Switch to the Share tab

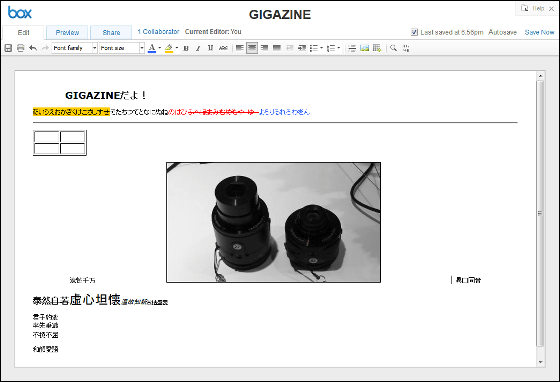[111, 32]
